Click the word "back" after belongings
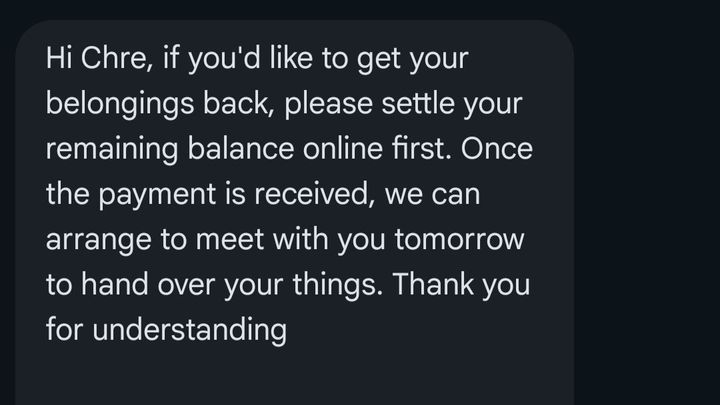 236,103
